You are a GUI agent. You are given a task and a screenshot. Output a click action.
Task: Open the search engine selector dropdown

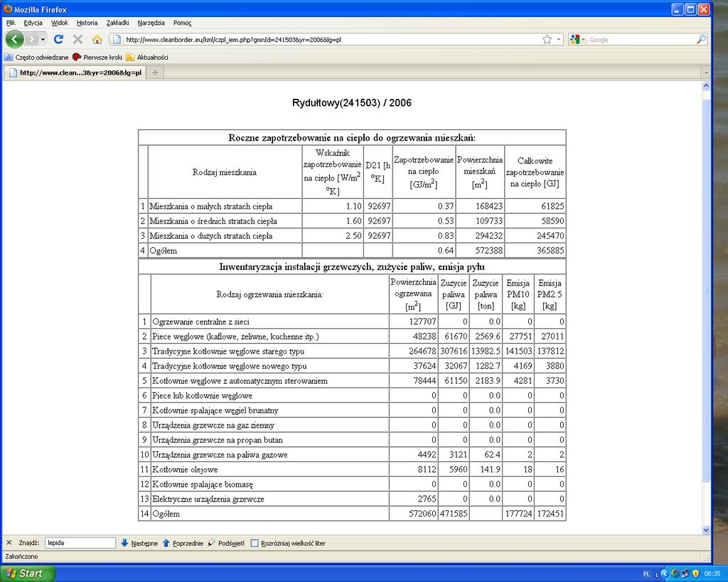coord(578,40)
